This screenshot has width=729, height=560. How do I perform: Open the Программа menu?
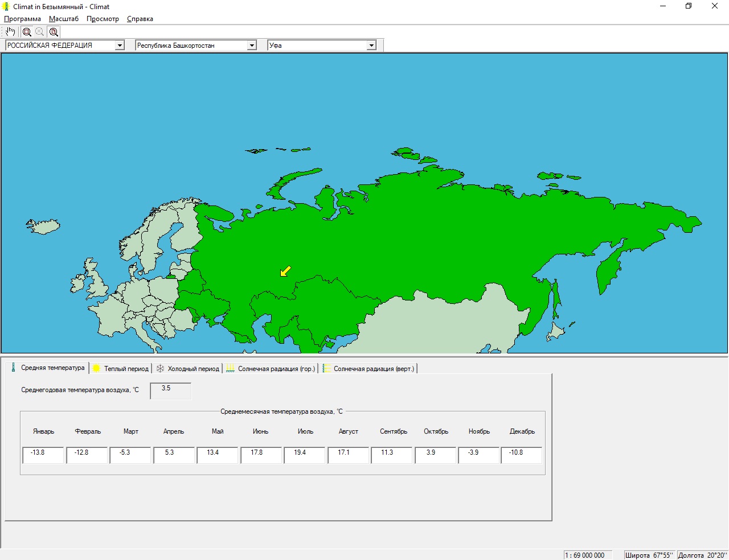(x=22, y=19)
